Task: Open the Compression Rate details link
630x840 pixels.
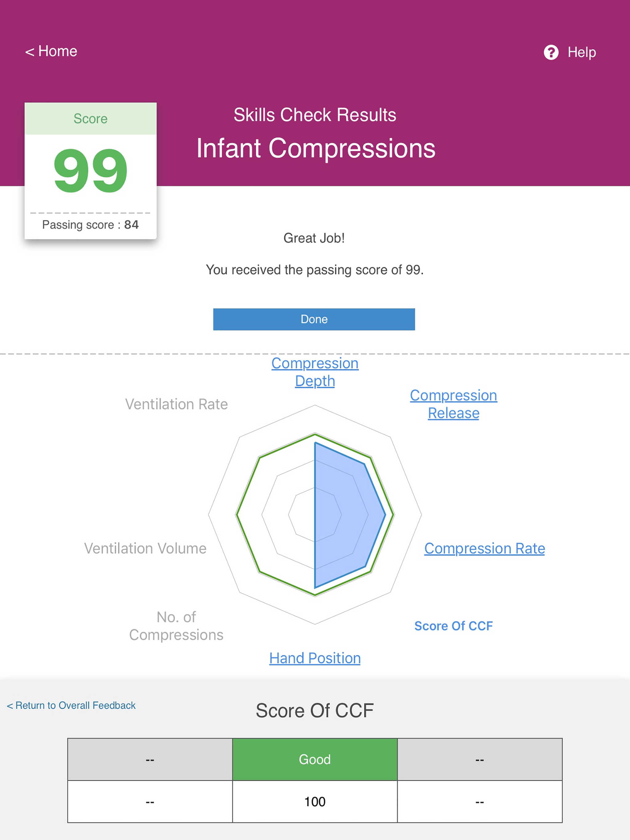Action: 484,548
